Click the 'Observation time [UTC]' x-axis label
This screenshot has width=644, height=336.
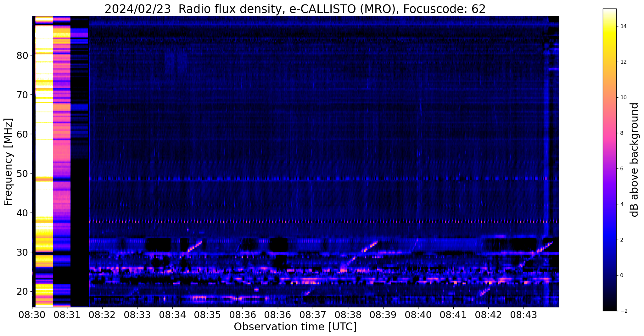(295, 327)
